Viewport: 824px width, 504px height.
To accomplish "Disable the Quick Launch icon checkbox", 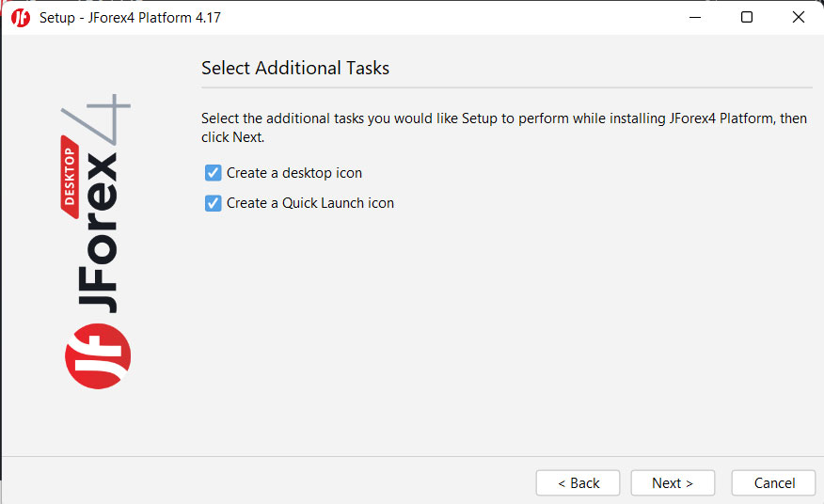I will pos(213,203).
